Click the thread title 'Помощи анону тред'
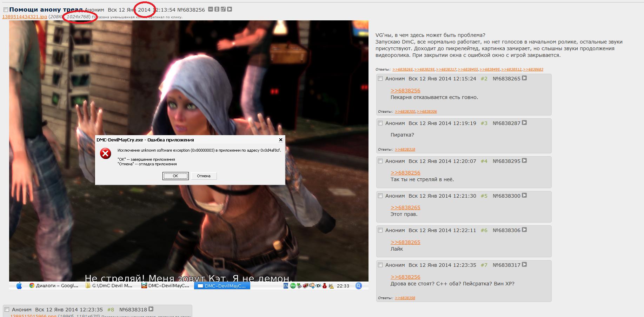This screenshot has height=317, width=644. coord(46,10)
